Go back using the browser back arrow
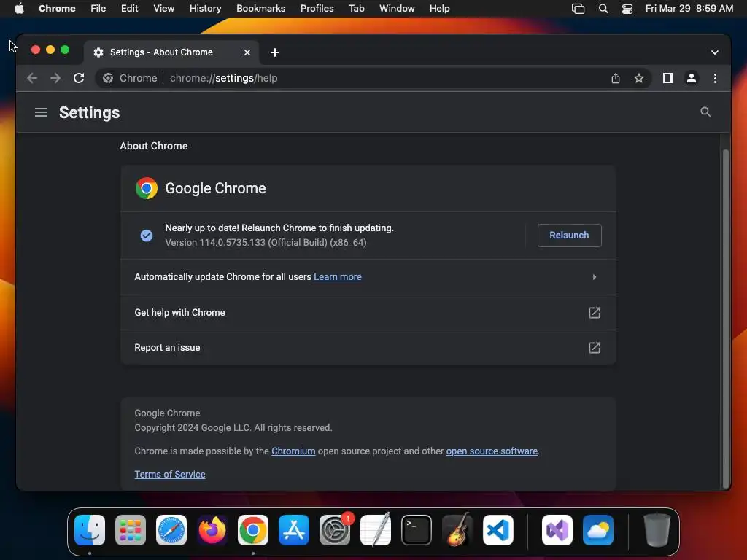Viewport: 747px width, 560px height. point(32,78)
